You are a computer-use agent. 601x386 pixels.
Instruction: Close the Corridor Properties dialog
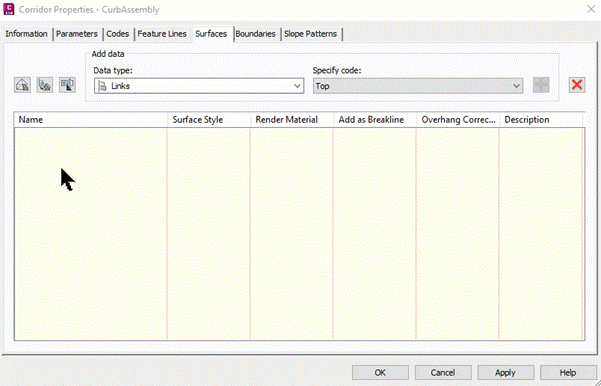click(591, 9)
